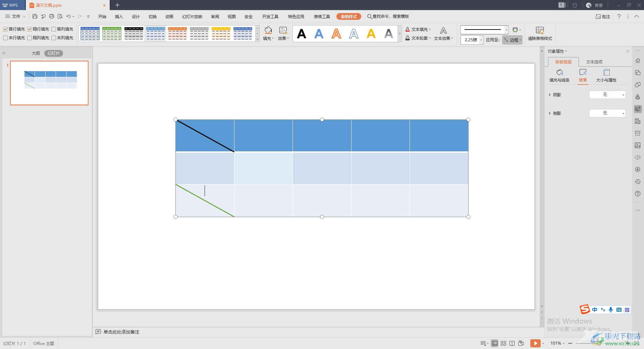Click the Print icon in quick toolbar
This screenshot has width=644, height=349.
tap(52, 16)
